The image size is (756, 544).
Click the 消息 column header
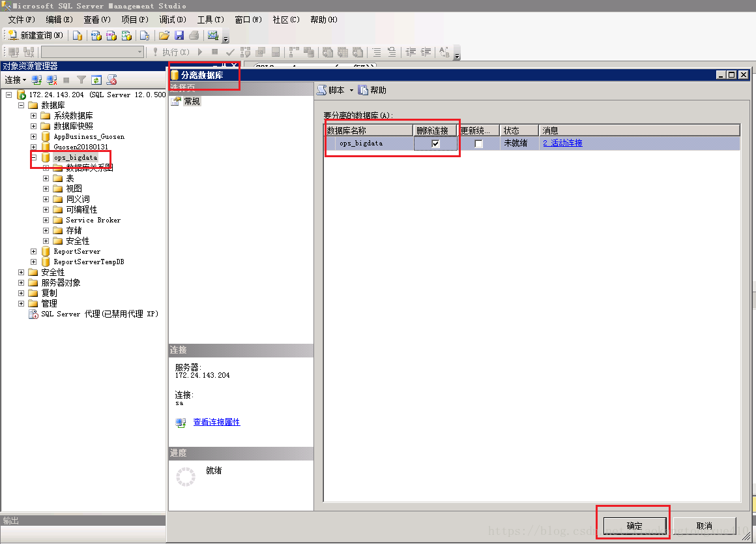(x=639, y=130)
